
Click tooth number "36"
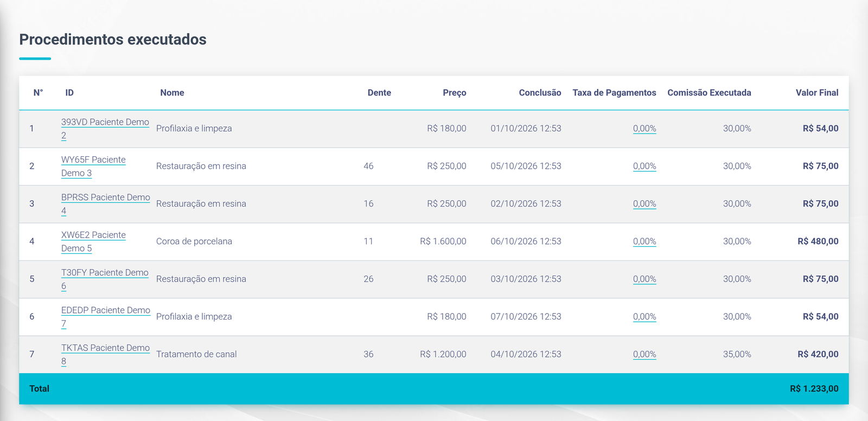[368, 354]
